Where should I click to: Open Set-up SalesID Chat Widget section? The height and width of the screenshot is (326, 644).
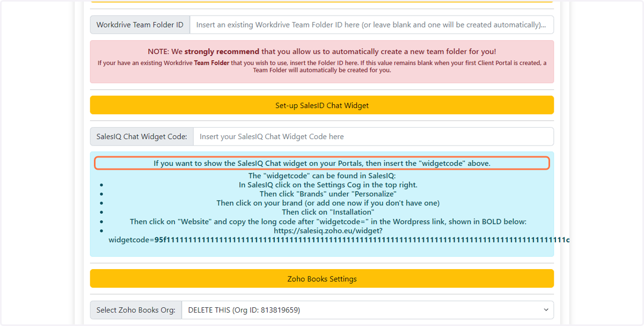pyautogui.click(x=322, y=105)
